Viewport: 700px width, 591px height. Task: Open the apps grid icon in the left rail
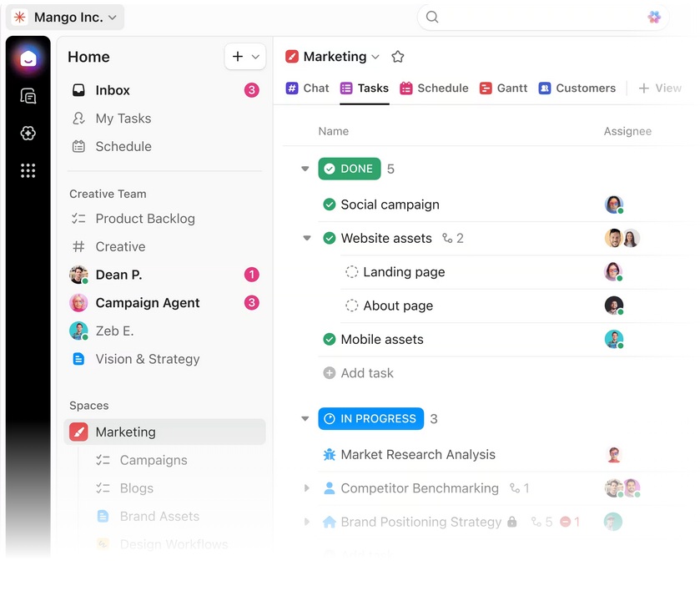pyautogui.click(x=28, y=170)
